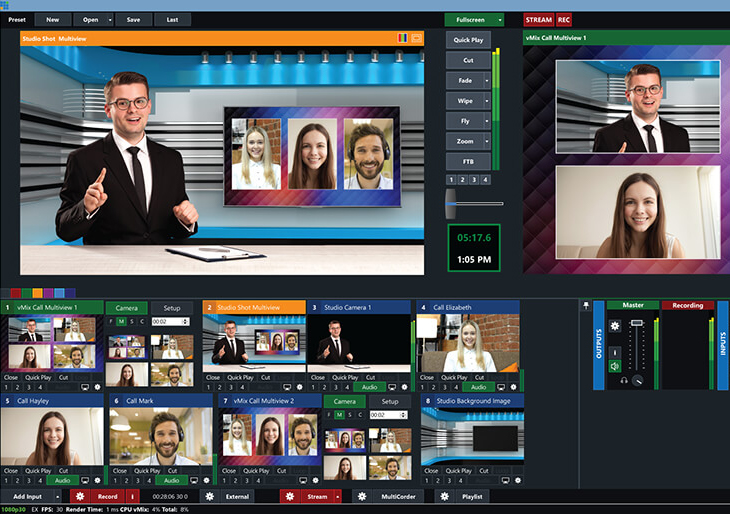Select Call Hayley input thumbnail
730x514 pixels.
52,436
